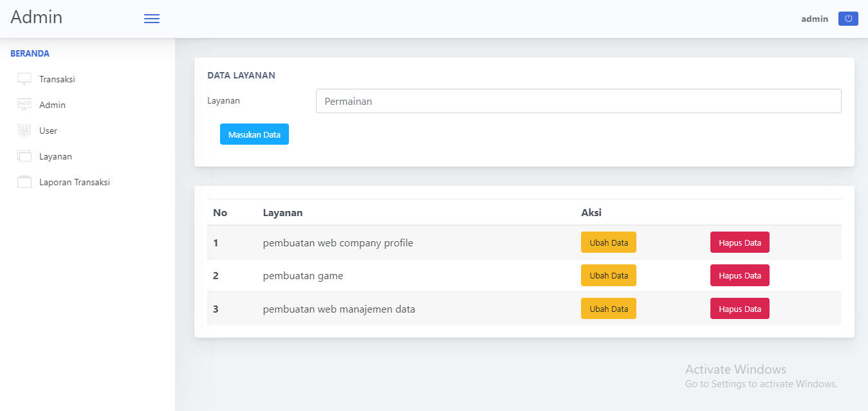Click the icon next to User

24,131
